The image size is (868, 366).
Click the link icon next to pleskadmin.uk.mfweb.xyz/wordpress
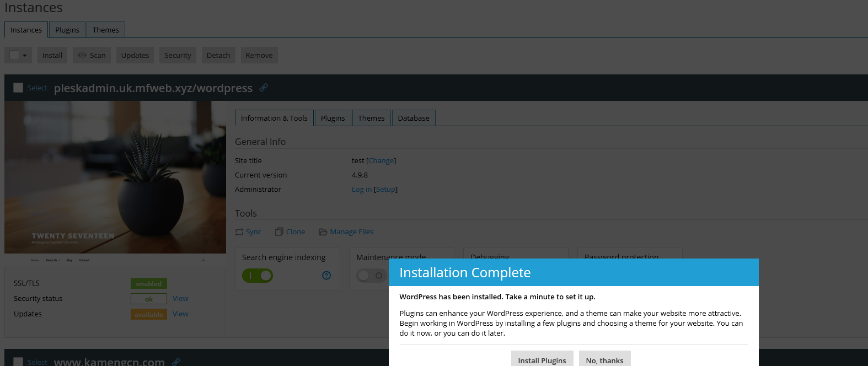264,87
